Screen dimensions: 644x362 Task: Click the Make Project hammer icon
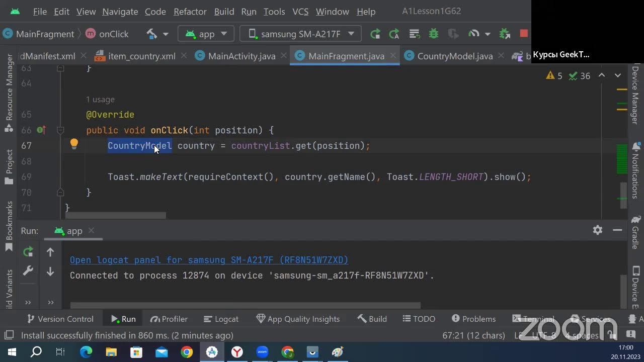(x=151, y=34)
